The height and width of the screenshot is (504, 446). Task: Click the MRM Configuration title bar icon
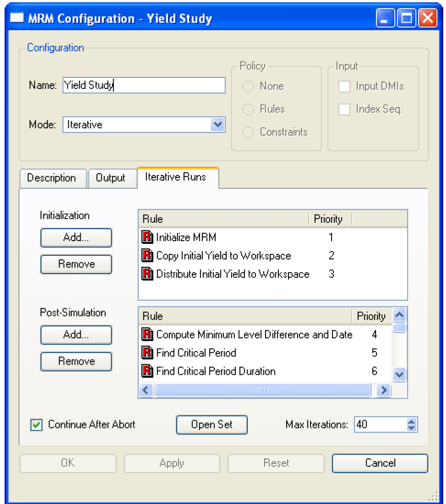click(17, 19)
